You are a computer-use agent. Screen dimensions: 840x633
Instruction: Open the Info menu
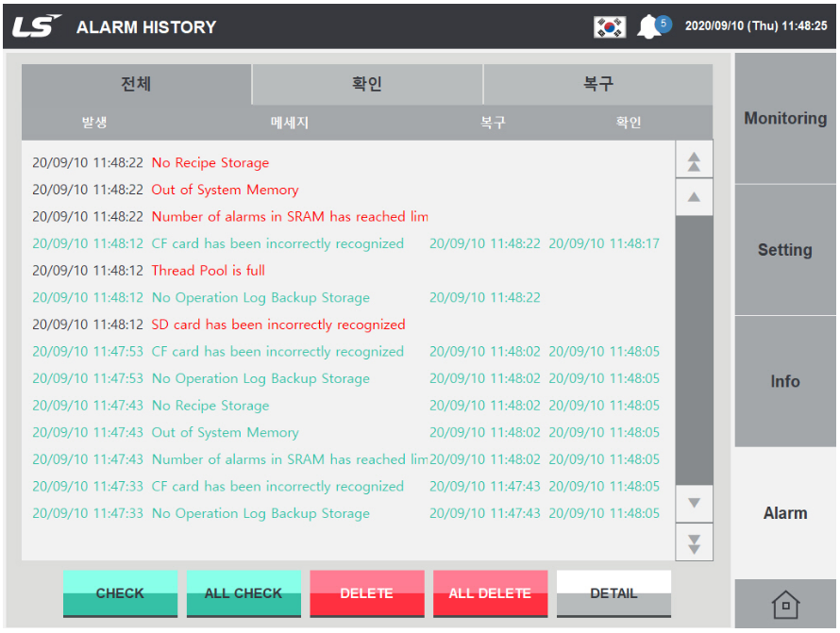tap(785, 381)
